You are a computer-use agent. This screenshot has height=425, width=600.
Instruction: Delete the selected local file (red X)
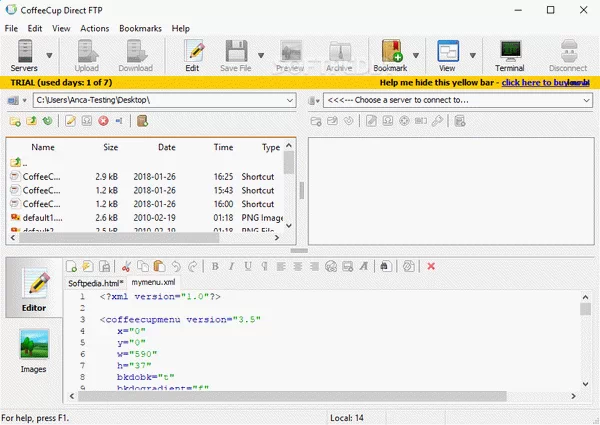(x=103, y=121)
